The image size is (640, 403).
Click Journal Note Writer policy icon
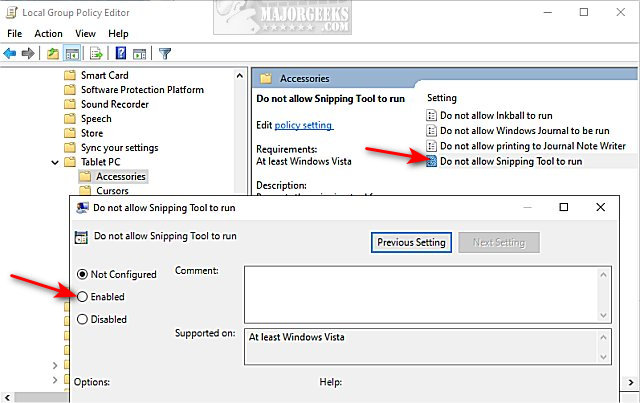pos(431,146)
